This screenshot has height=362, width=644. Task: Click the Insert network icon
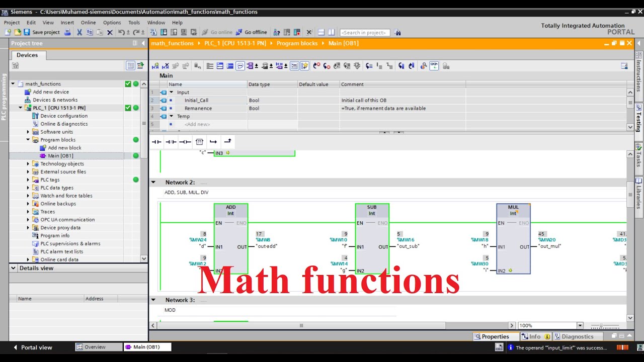155,66
